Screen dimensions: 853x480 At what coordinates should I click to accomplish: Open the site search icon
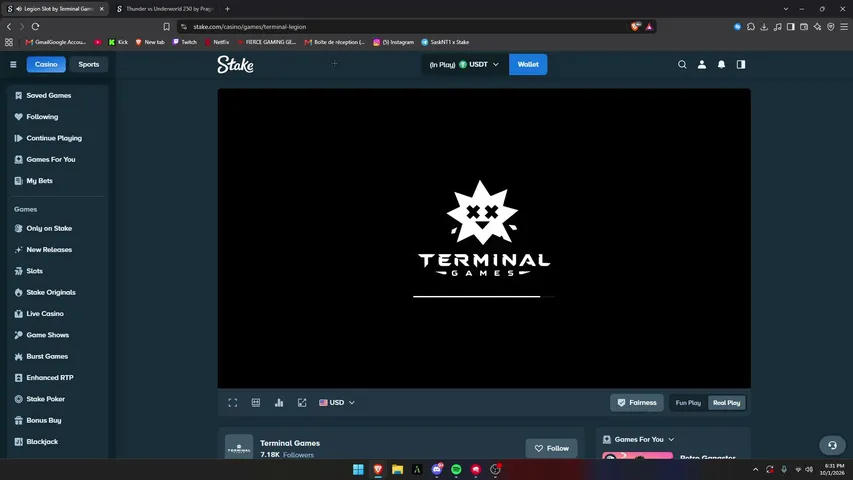point(682,64)
